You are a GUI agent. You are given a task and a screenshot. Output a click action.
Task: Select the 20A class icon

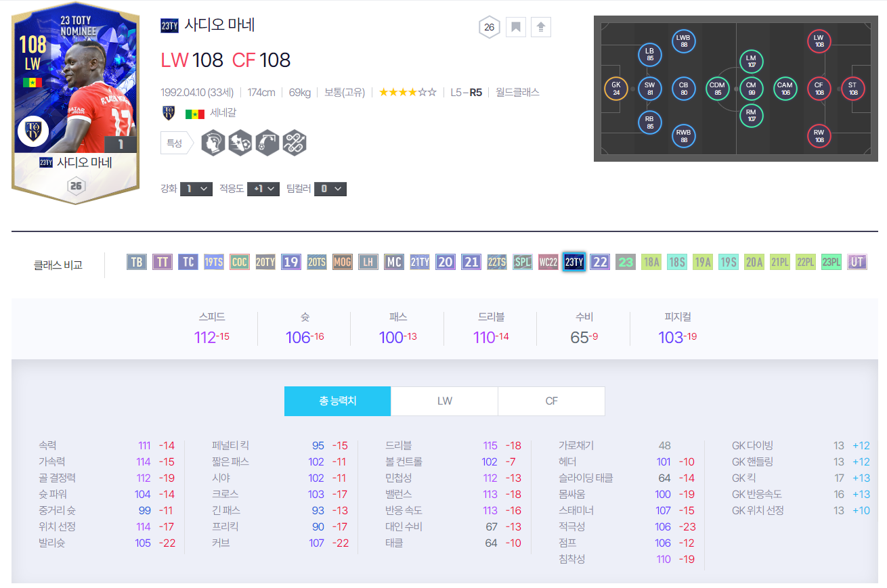[754, 262]
